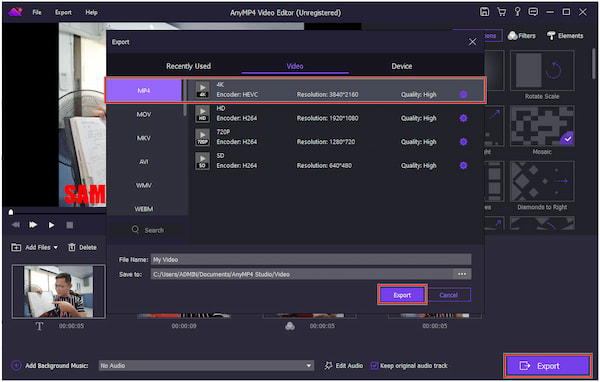Click the 720P preset thumbnail icon

click(202, 137)
